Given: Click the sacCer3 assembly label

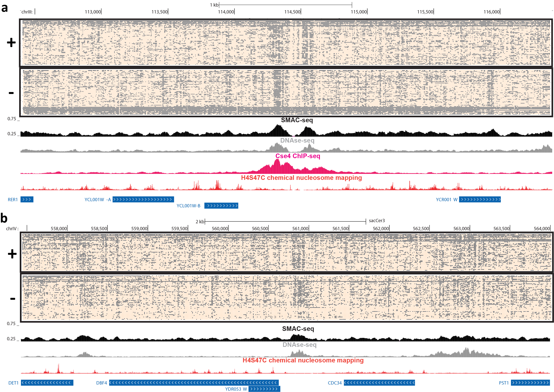Looking at the screenshot, I should [377, 221].
